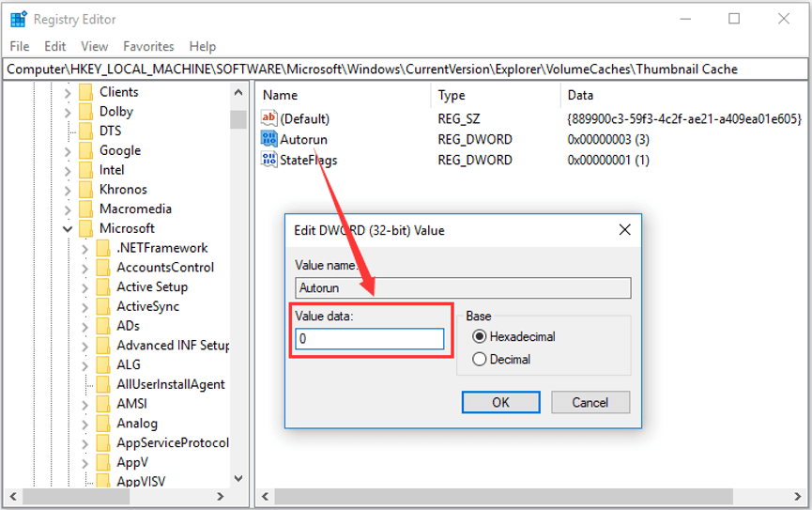
Task: Collapse the Microsoft tree node
Action: point(68,228)
